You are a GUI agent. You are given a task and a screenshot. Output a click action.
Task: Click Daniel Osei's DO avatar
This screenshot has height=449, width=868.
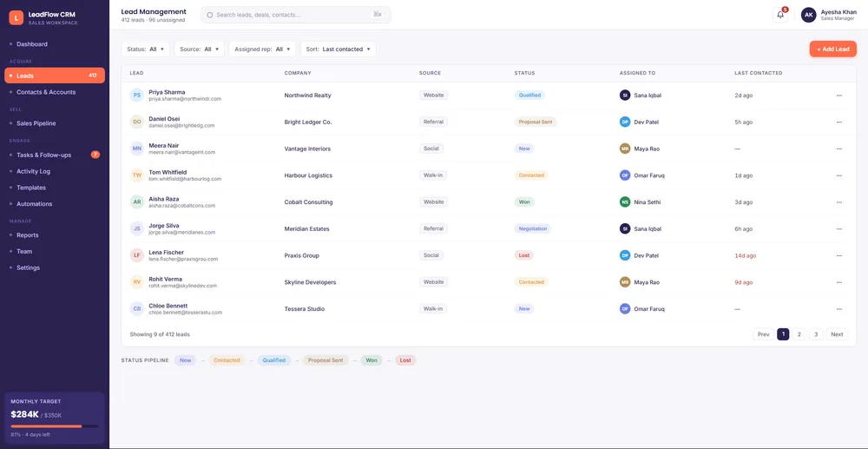click(137, 122)
